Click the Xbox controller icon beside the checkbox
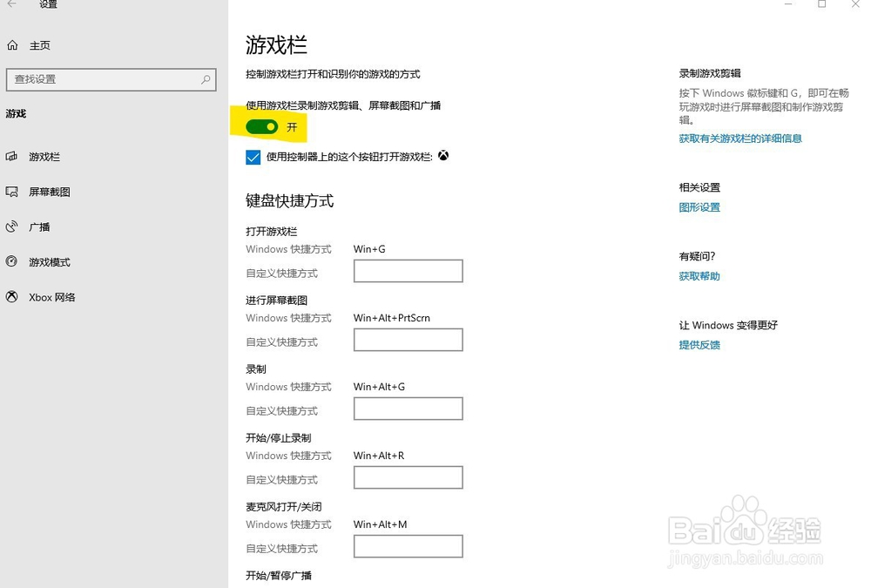 [443, 156]
